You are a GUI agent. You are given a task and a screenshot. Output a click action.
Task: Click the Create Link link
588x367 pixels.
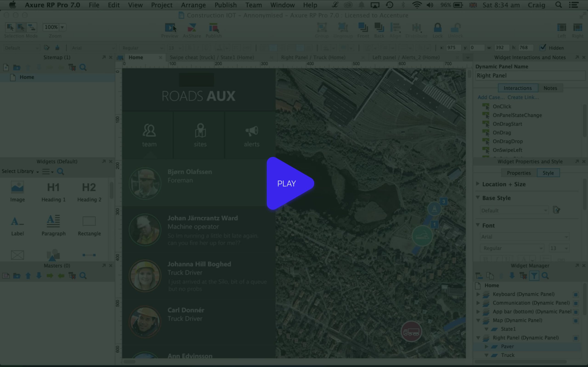coord(523,97)
